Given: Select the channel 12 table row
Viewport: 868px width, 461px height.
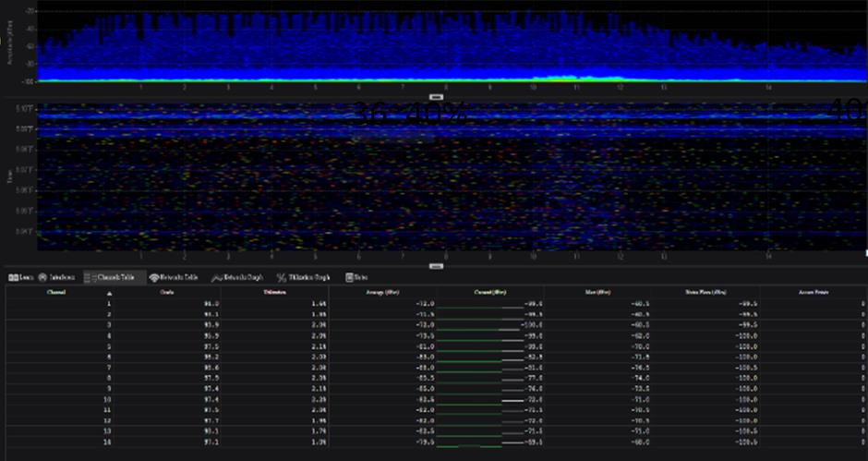Looking at the screenshot, I should tap(436, 420).
